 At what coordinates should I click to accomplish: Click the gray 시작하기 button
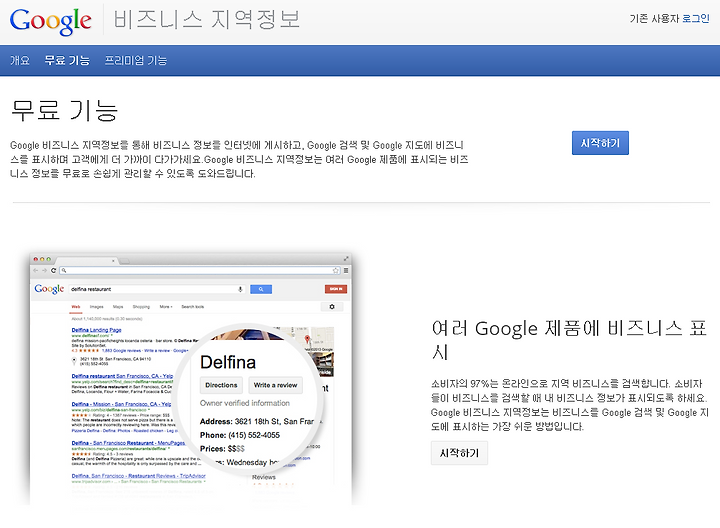pos(459,453)
